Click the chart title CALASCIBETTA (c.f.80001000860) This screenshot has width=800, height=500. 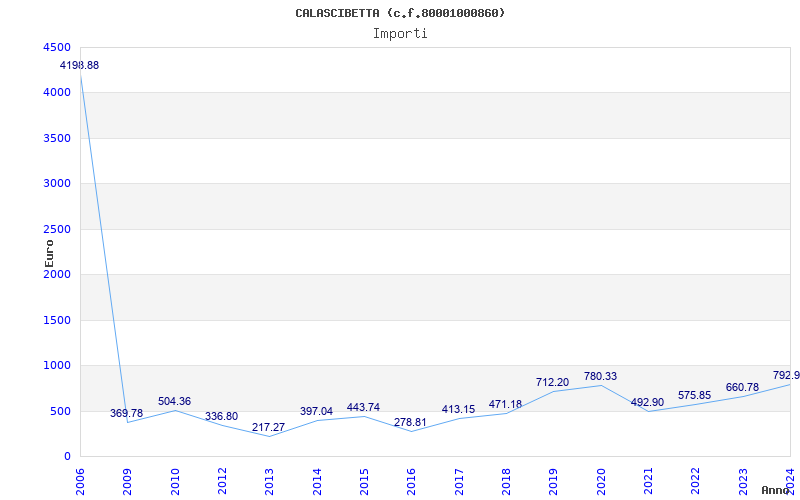(400, 13)
